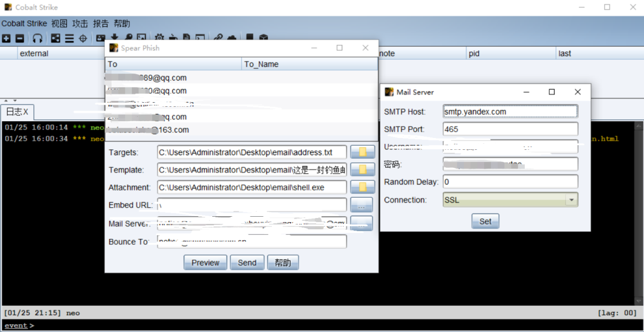
Task: Click the Send button in Spear Phish
Action: 247,263
